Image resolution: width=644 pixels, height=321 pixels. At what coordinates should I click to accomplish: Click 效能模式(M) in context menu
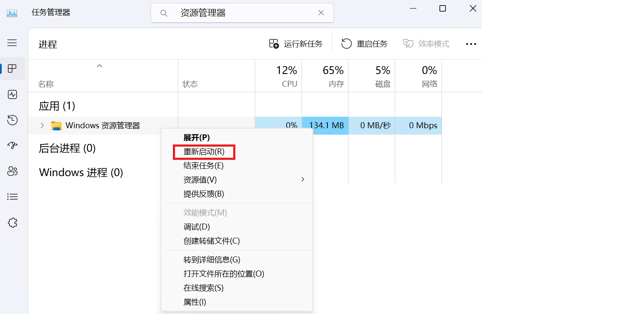click(205, 213)
